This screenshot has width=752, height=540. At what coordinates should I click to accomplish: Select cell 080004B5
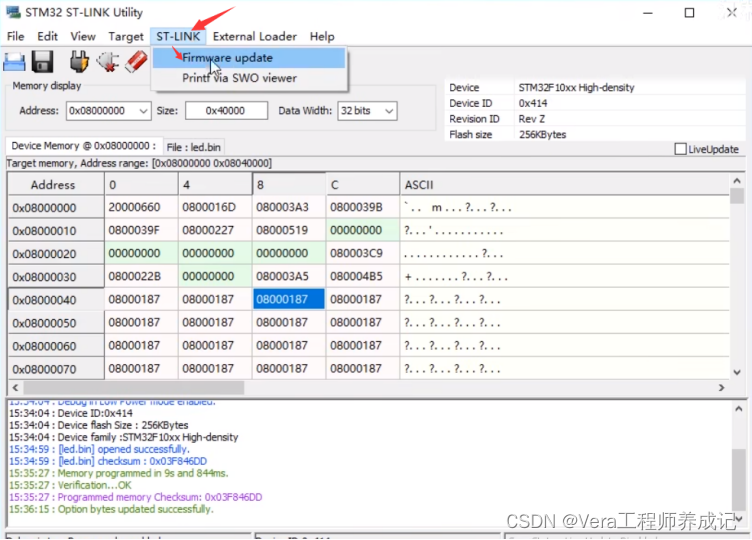coord(363,276)
